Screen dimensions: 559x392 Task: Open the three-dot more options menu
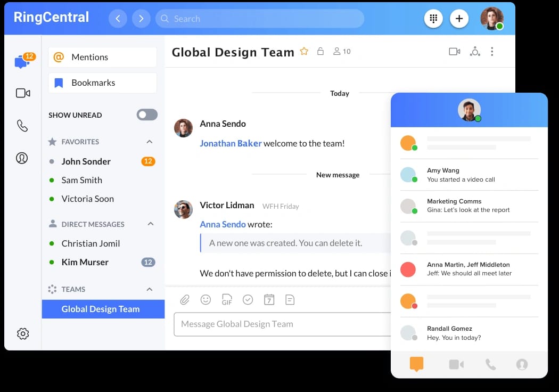tap(492, 52)
